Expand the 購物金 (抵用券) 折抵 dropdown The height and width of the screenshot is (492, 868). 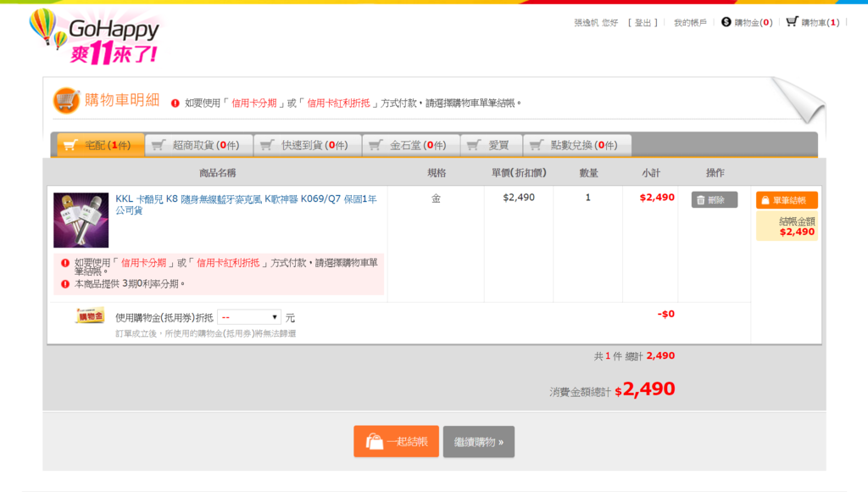(249, 317)
